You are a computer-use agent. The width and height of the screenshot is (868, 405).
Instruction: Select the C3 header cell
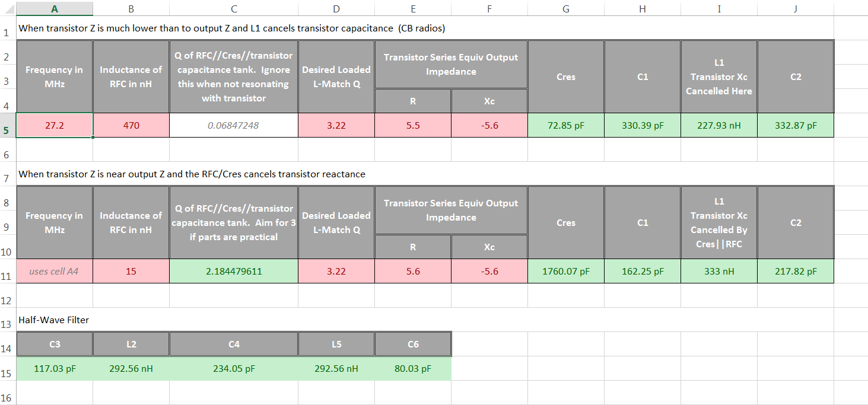tap(55, 343)
